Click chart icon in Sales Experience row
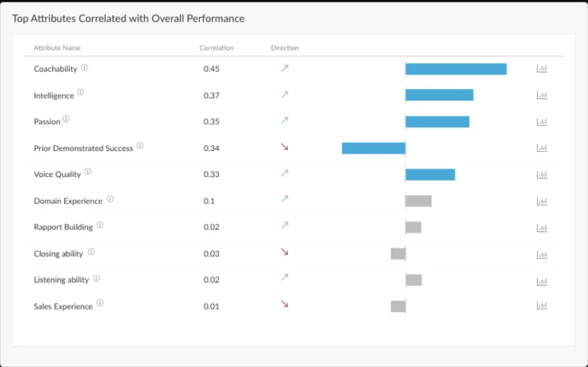The height and width of the screenshot is (367, 588). click(x=542, y=306)
